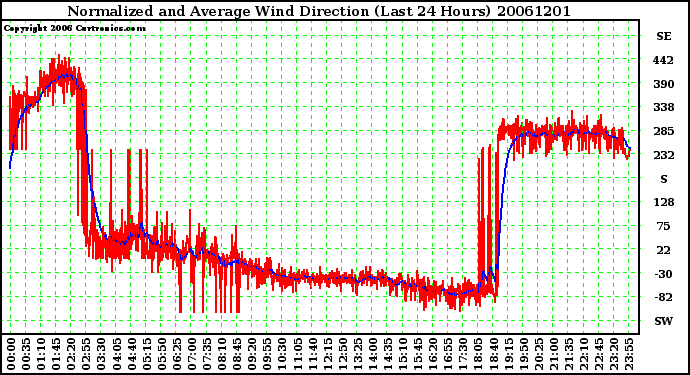Click the 22 y-axis value

[663, 250]
